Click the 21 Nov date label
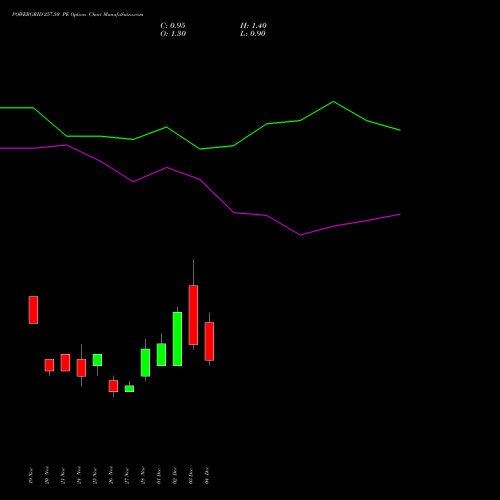 (63, 475)
